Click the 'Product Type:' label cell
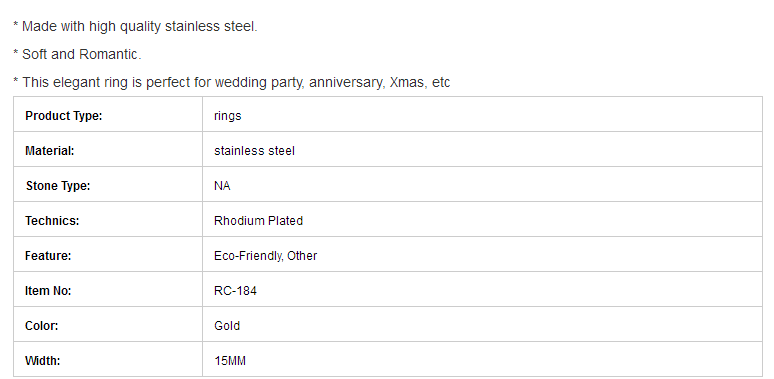The image size is (774, 379). click(x=108, y=114)
